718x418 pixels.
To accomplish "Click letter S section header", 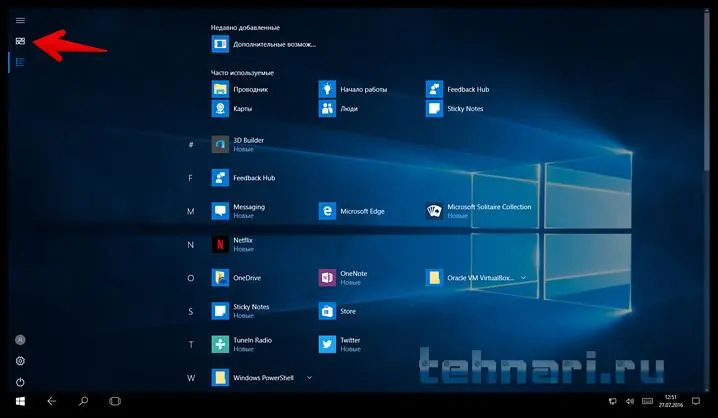I will point(190,312).
